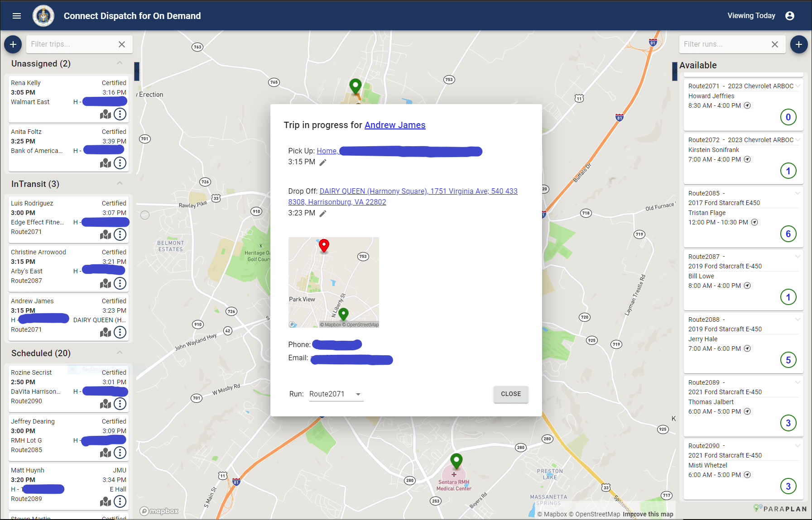Expand the Route2071 run card
Image resolution: width=812 pixels, height=520 pixels.
point(798,86)
